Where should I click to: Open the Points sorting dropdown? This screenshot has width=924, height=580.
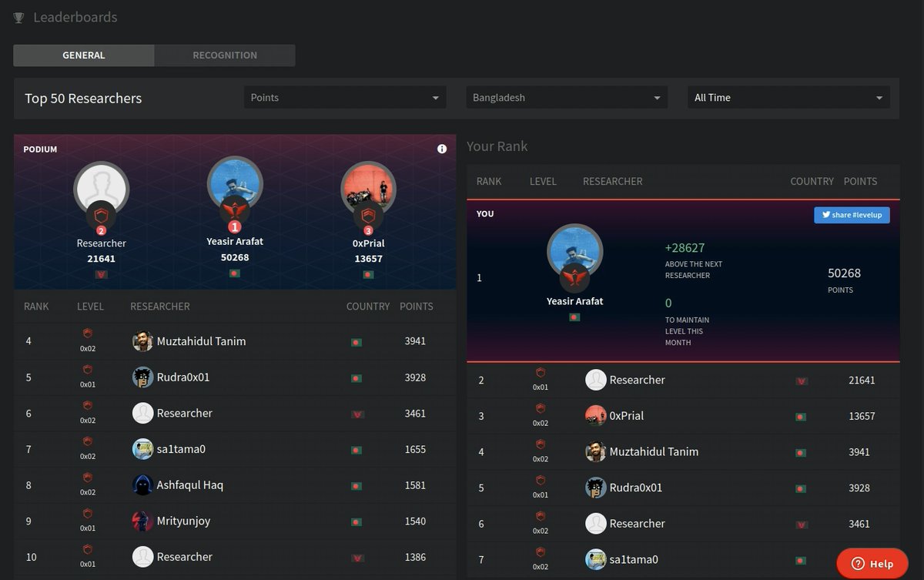click(344, 97)
